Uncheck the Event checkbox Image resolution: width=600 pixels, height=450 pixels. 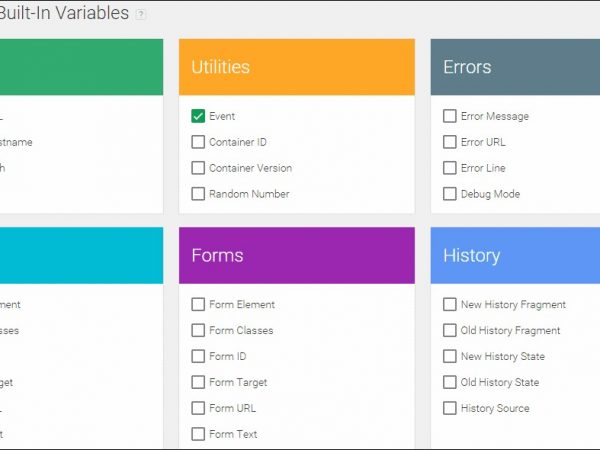[198, 116]
